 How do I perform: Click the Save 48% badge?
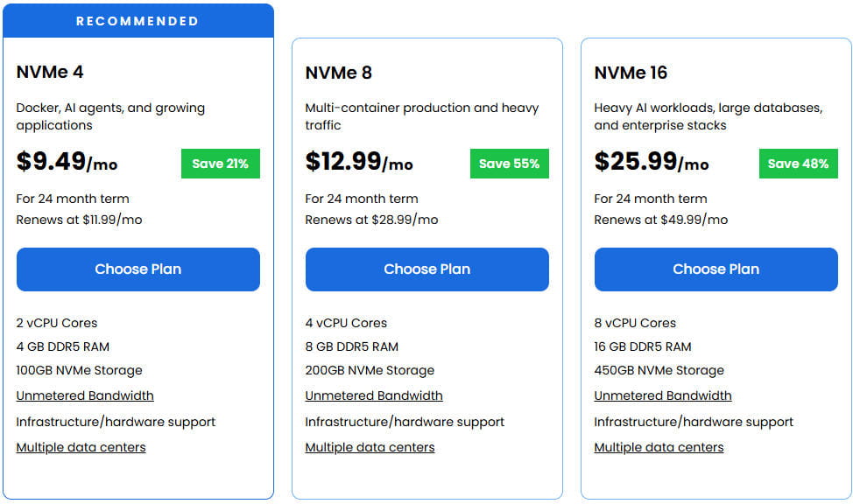pyautogui.click(x=798, y=164)
